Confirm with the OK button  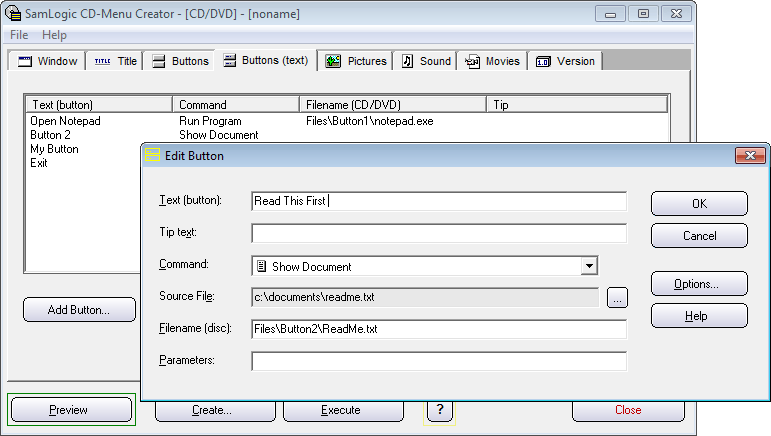pyautogui.click(x=699, y=203)
